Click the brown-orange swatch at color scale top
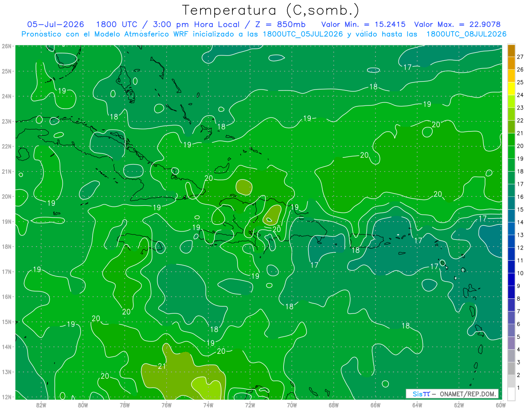532x411 pixels. coord(511,51)
